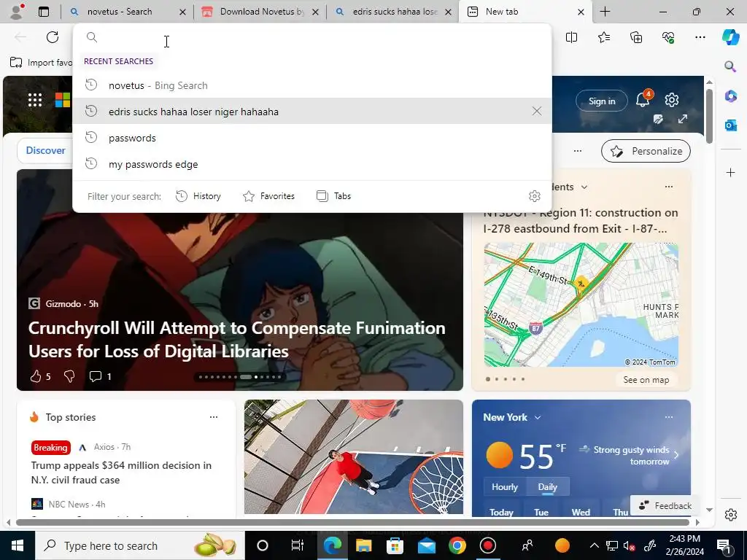Open Microsoft 365 sidebar icon
Image resolution: width=747 pixels, height=560 pixels.
[730, 96]
